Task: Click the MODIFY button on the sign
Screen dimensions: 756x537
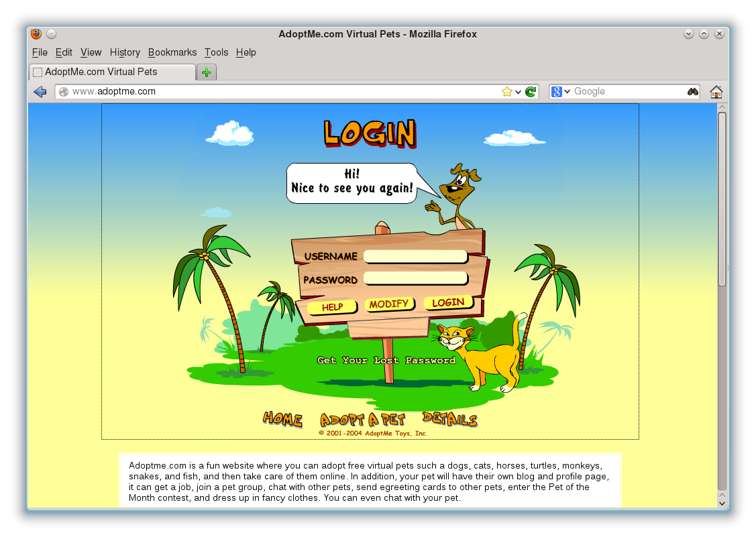Action: click(x=389, y=304)
